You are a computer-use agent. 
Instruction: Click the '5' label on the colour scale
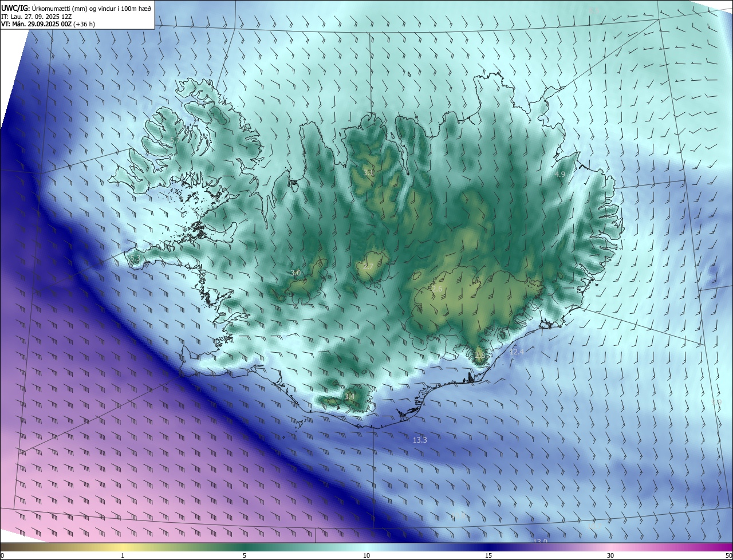click(x=245, y=555)
